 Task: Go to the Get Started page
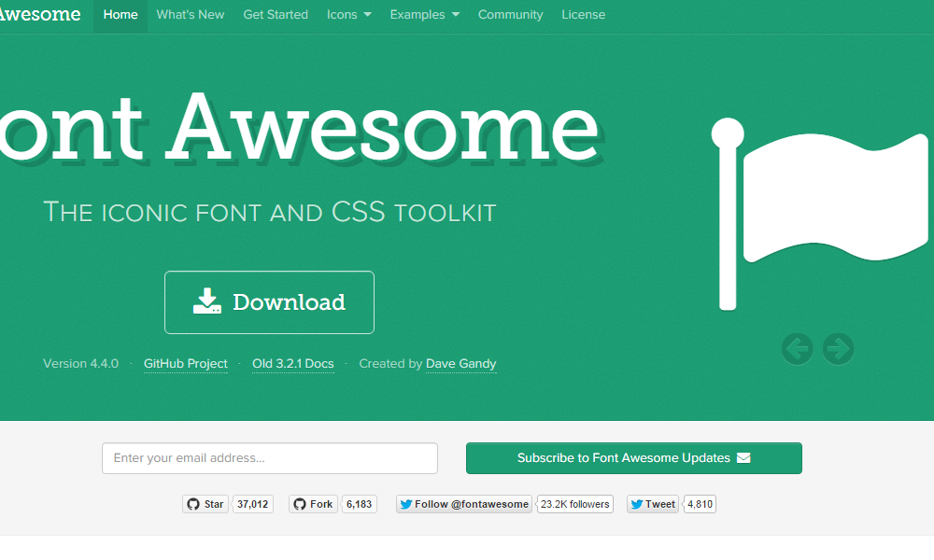pyautogui.click(x=276, y=15)
